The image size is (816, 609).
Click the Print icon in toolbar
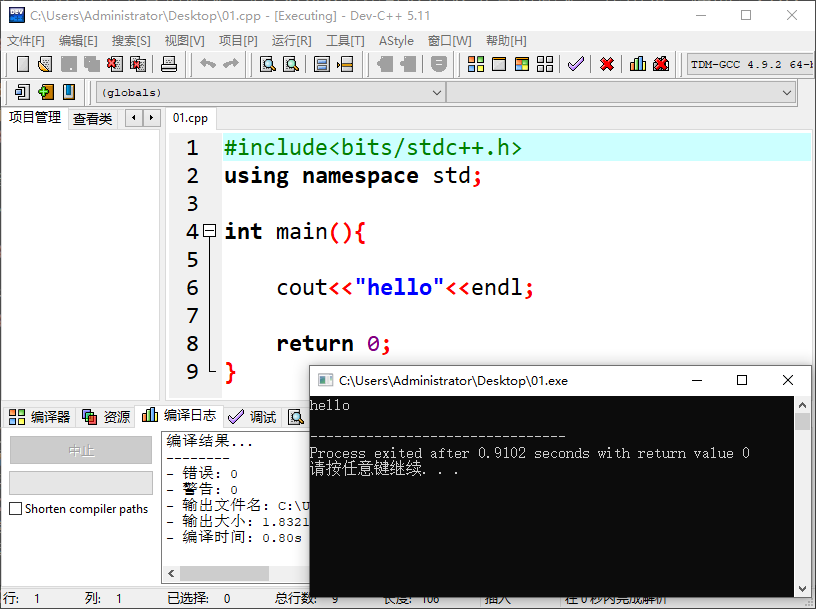169,64
